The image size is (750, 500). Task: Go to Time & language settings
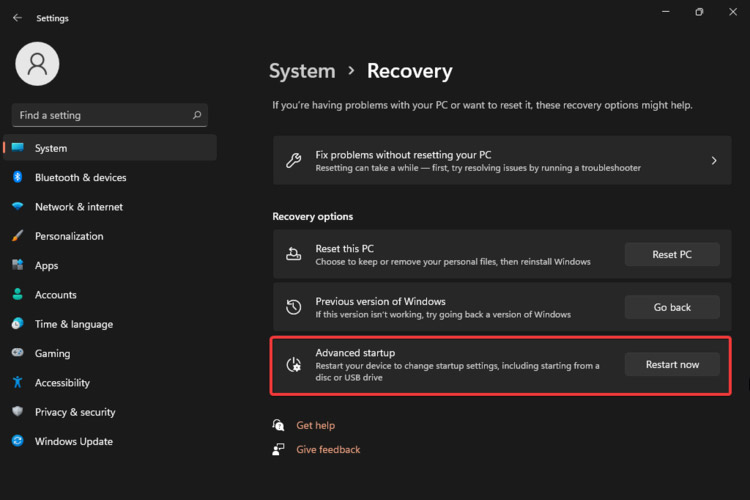tap(73, 324)
